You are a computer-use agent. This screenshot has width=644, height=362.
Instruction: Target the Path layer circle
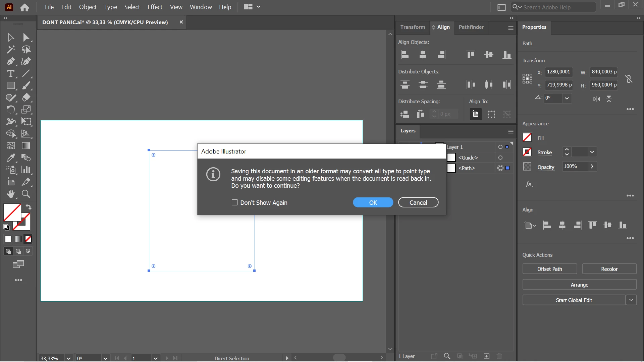coord(500,168)
